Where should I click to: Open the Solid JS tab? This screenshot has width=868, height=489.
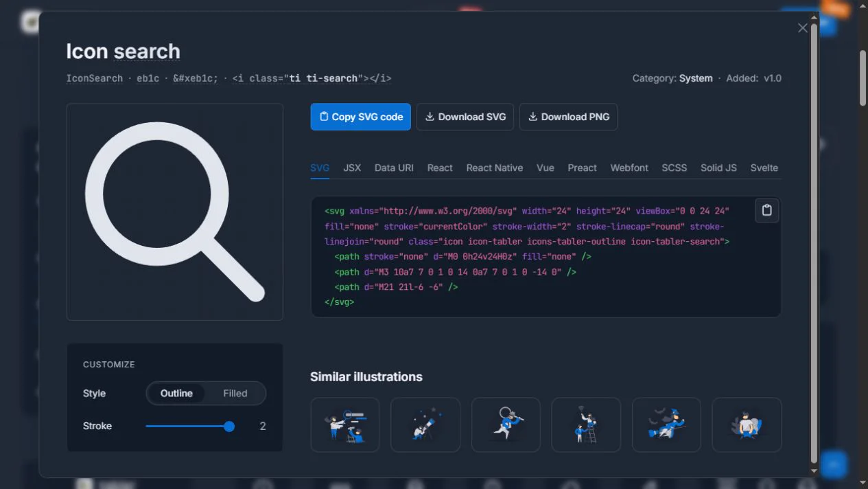(x=718, y=168)
